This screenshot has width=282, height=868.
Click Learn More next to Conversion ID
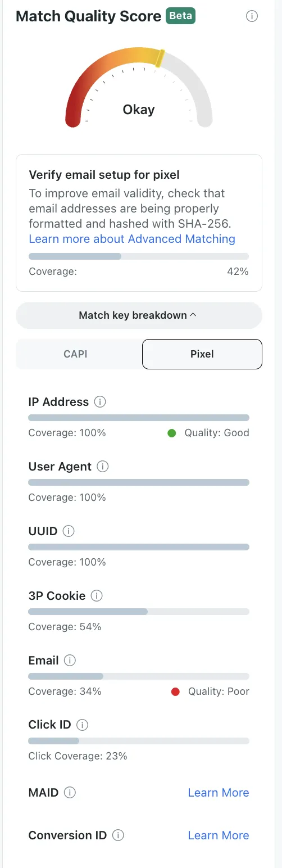219,835
